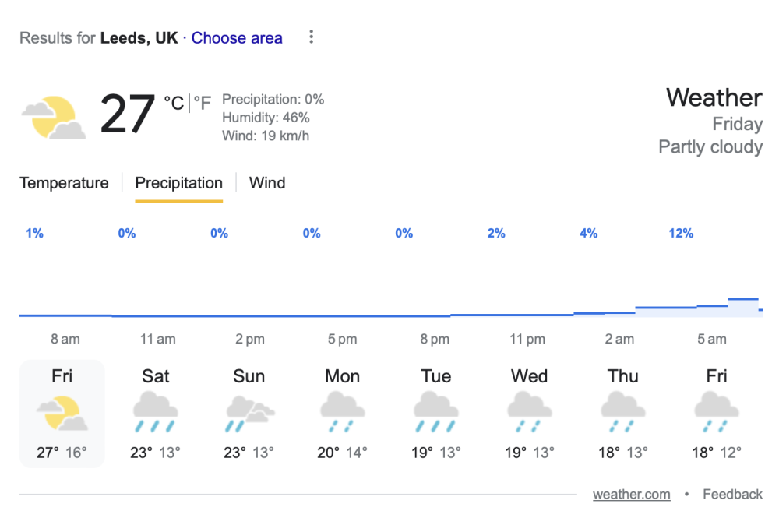Open the Temperature tab
Screen dimensions: 779x532
click(x=64, y=183)
